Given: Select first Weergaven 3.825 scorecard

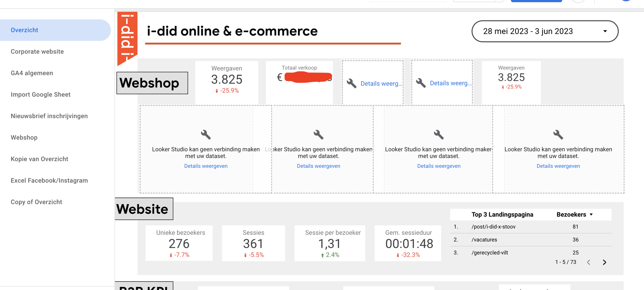Looking at the screenshot, I should pos(227,82).
